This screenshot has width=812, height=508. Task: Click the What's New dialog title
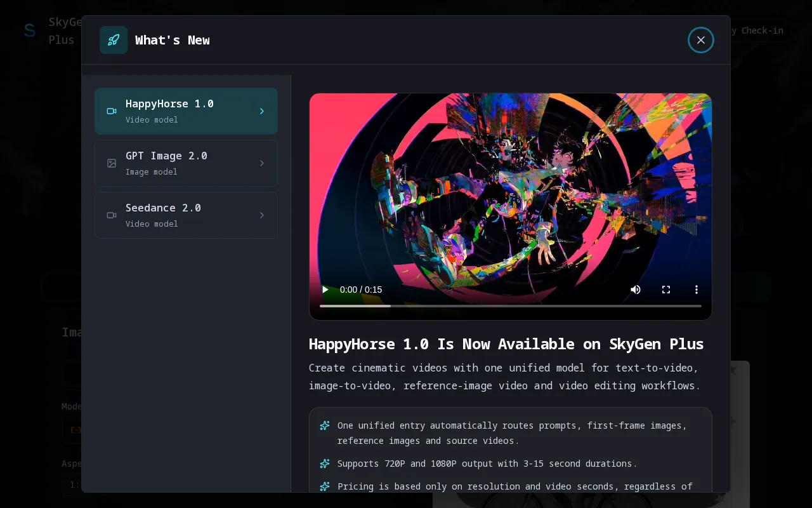click(x=173, y=40)
